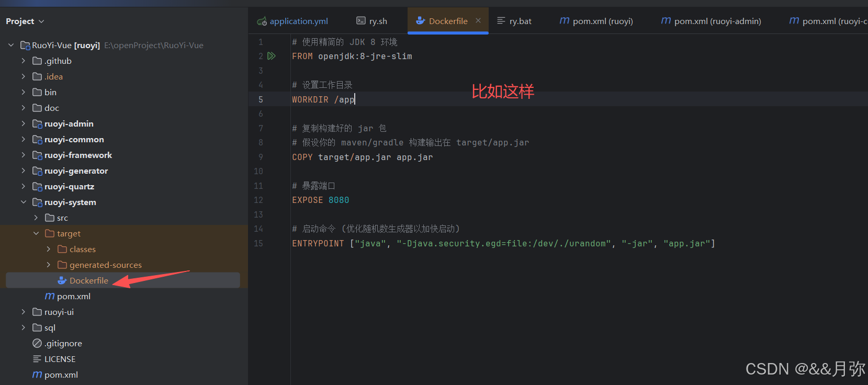Expand the .github folder
Screen dimensions: 868x385
24,61
